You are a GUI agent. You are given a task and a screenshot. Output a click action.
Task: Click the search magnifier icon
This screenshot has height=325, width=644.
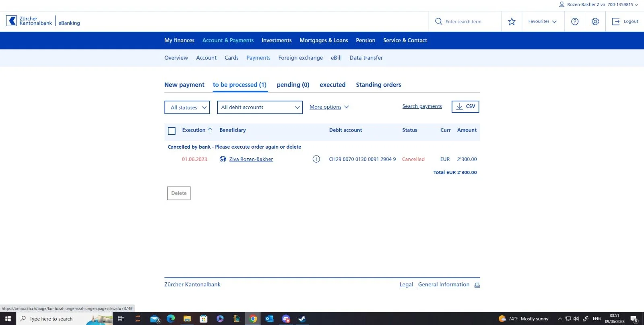(439, 21)
